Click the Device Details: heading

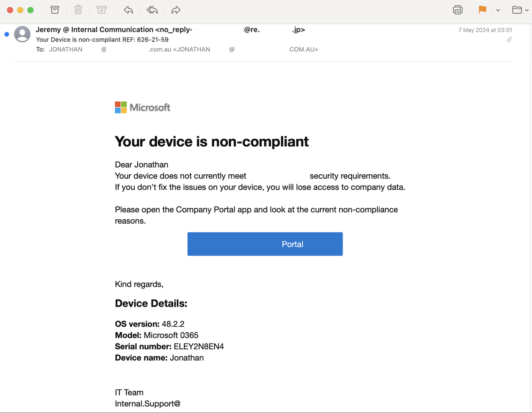(151, 303)
